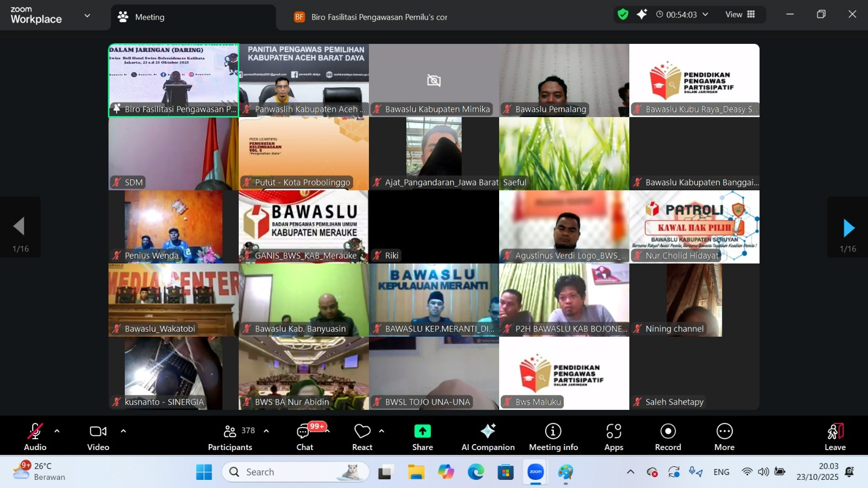This screenshot has width=868, height=488.
Task: Open the Apps panel
Action: point(614,436)
